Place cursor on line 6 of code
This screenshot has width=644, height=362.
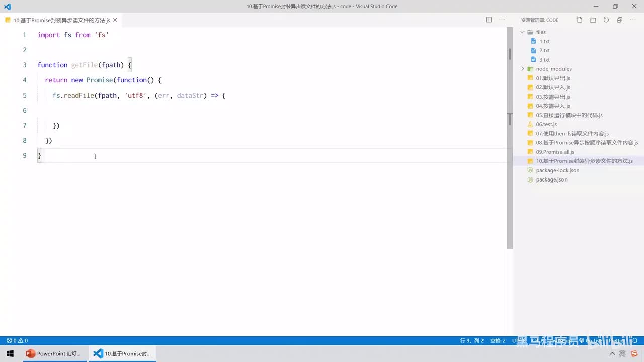[x=272, y=110]
